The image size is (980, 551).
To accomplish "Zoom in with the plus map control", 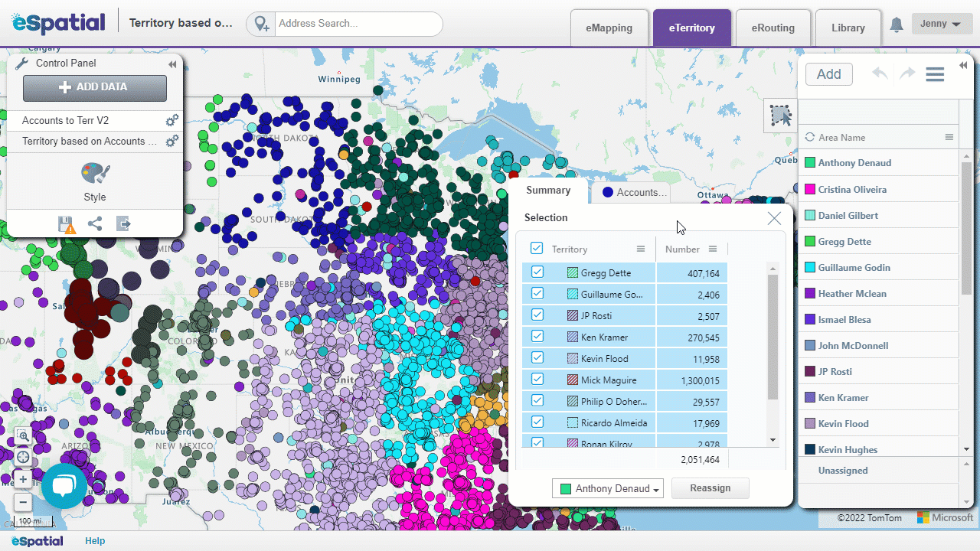I will [23, 480].
